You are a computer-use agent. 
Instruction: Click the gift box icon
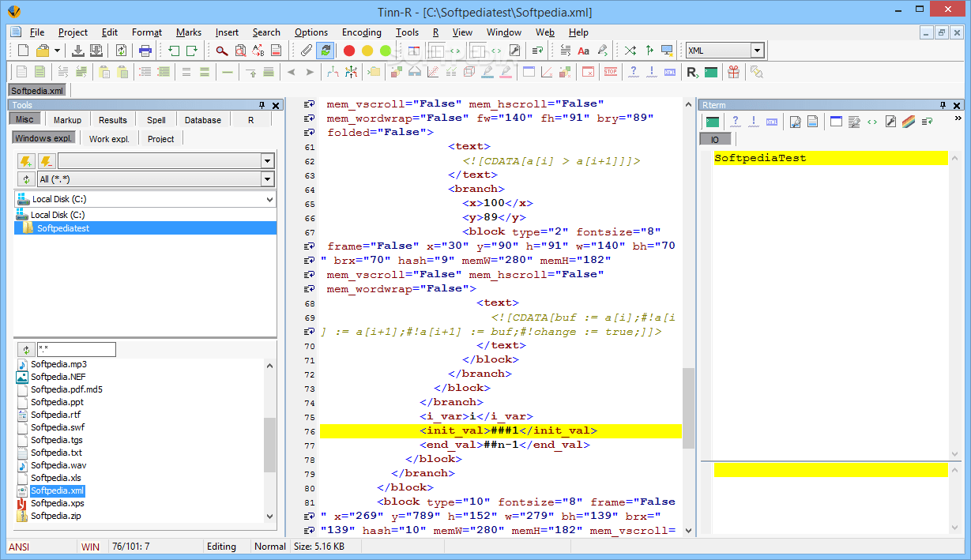(x=733, y=72)
